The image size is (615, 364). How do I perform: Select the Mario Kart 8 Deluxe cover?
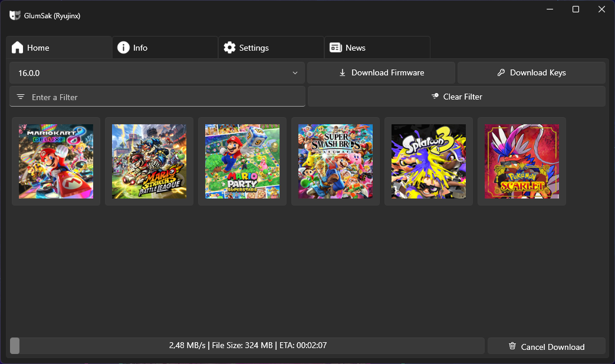(x=56, y=161)
